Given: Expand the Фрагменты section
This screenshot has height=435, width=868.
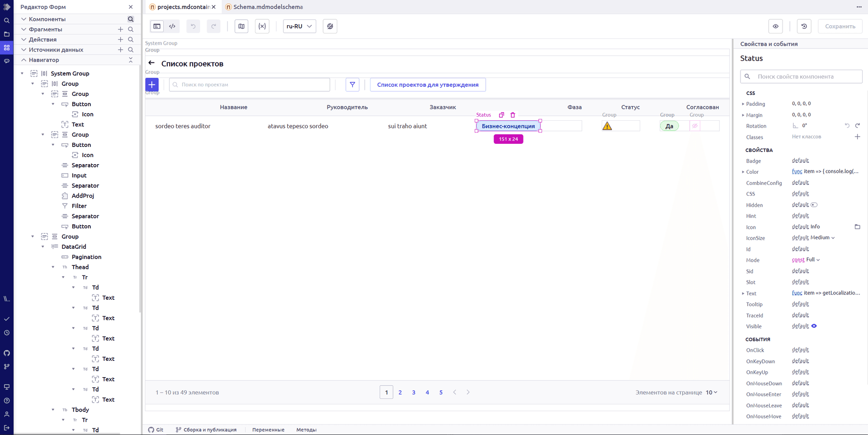Looking at the screenshot, I should click(24, 29).
